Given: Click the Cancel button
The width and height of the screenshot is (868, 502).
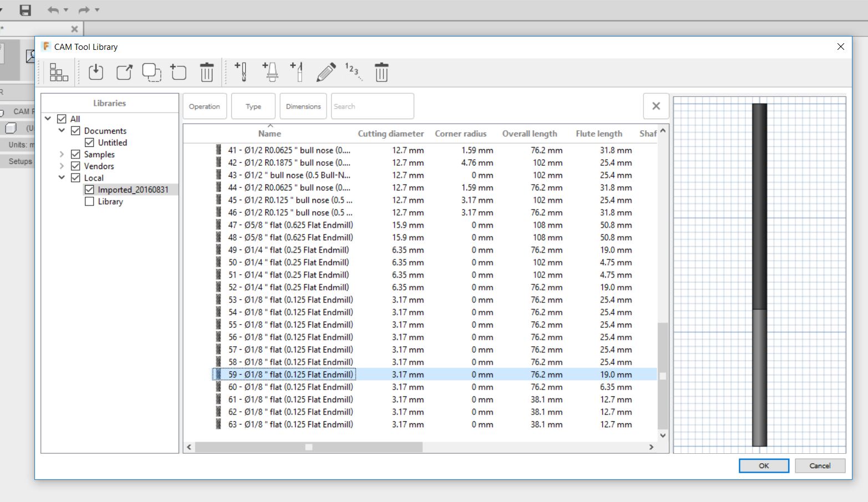Looking at the screenshot, I should click(820, 465).
